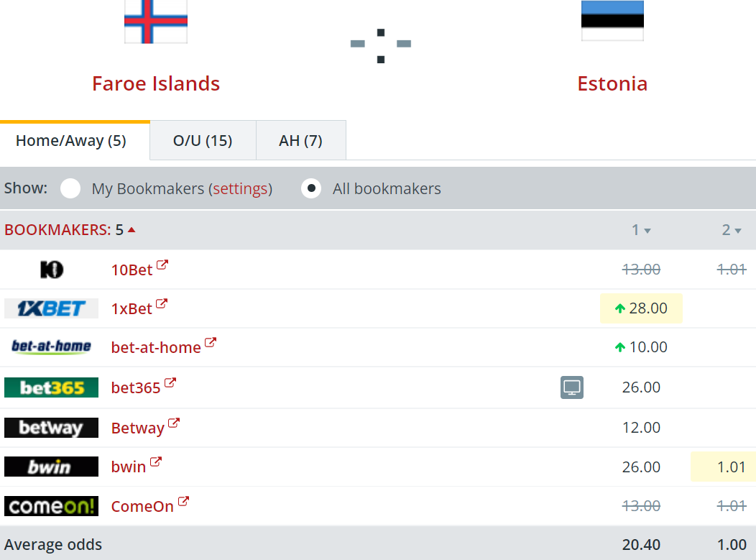Open the AH (7) tab

coord(300,140)
